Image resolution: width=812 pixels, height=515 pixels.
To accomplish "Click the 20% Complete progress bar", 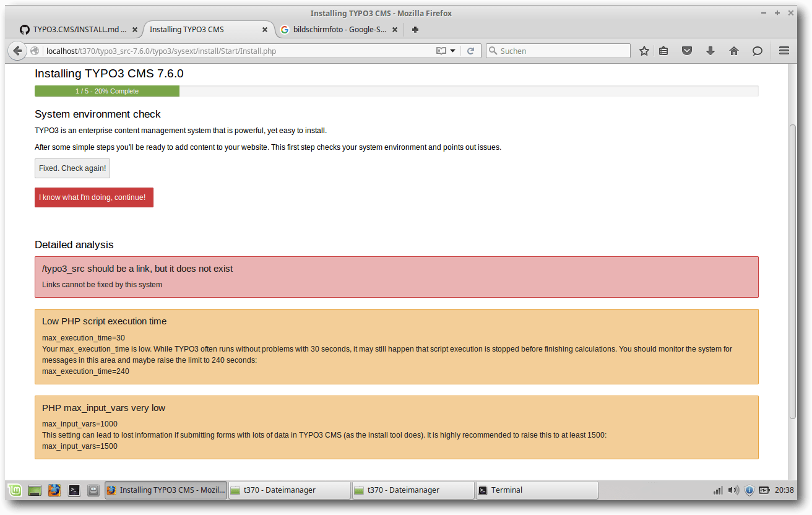I will coord(107,91).
